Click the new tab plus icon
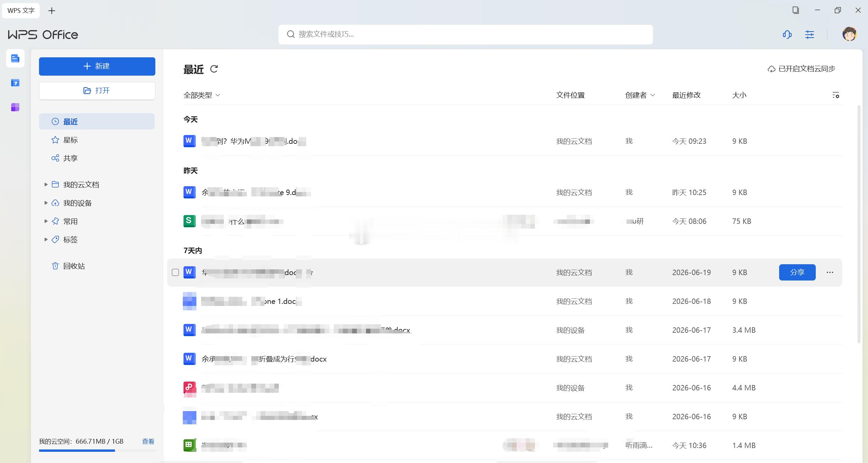The image size is (868, 463). pyautogui.click(x=52, y=11)
